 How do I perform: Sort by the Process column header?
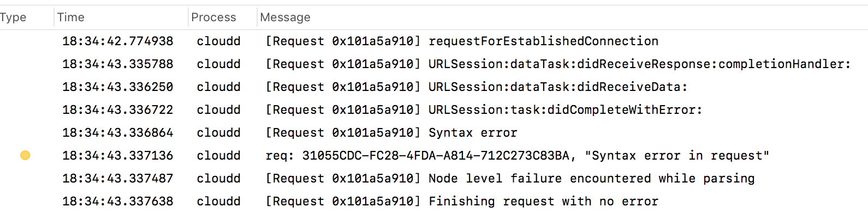click(x=213, y=17)
